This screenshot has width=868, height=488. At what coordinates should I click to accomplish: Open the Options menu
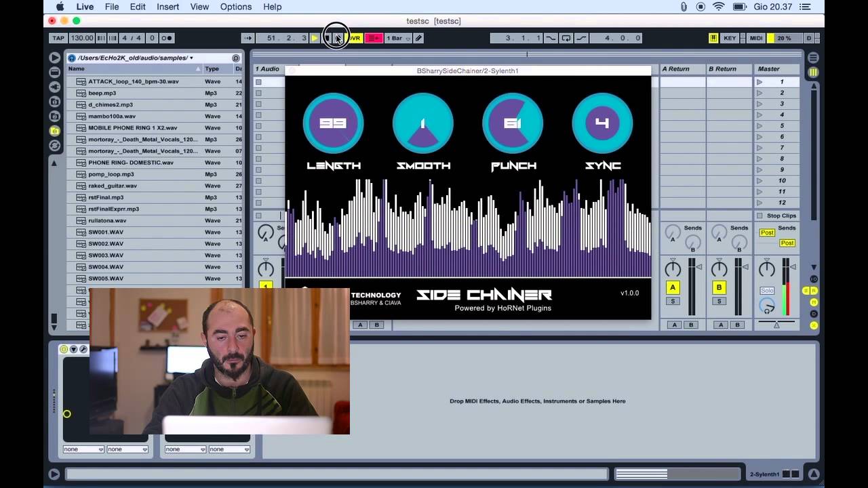pos(236,7)
